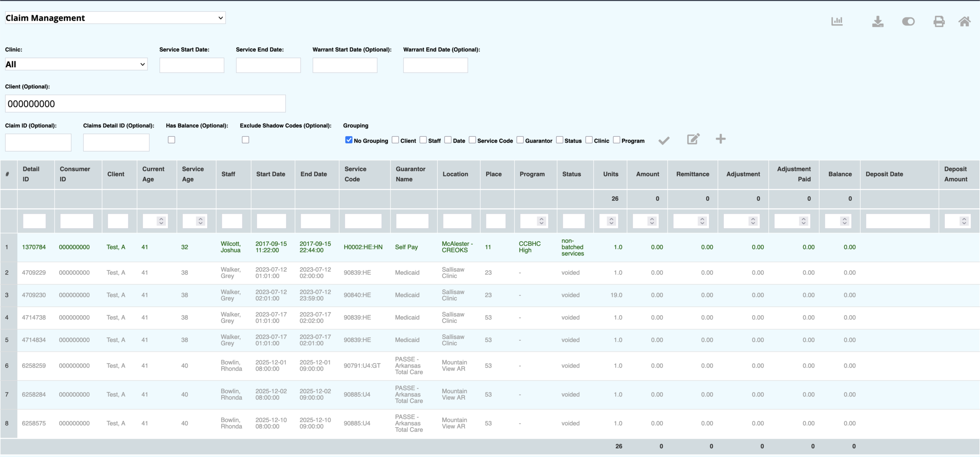Click the download report icon

pos(878,21)
